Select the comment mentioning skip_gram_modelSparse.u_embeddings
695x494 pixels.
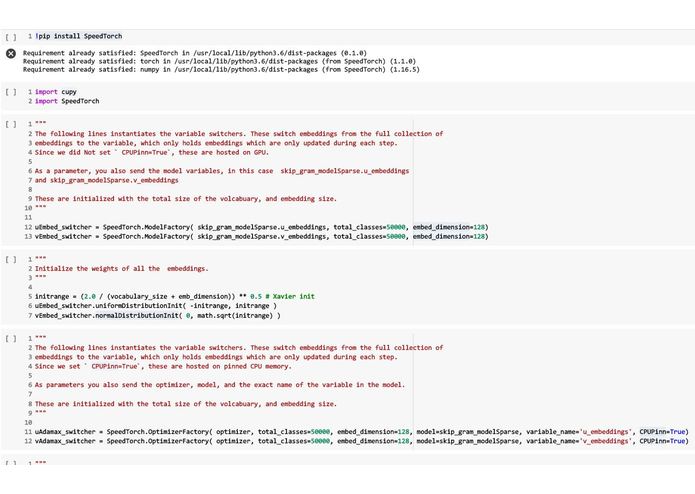(x=222, y=171)
